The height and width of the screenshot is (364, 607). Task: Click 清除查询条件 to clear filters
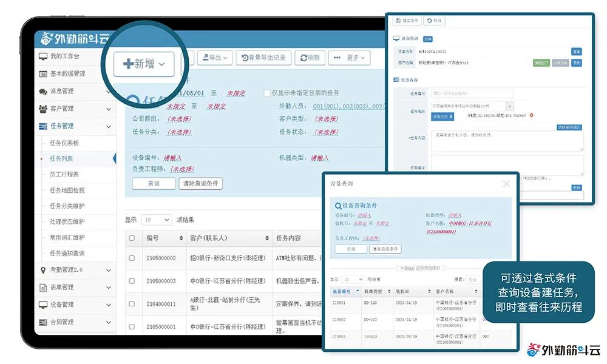(x=200, y=183)
